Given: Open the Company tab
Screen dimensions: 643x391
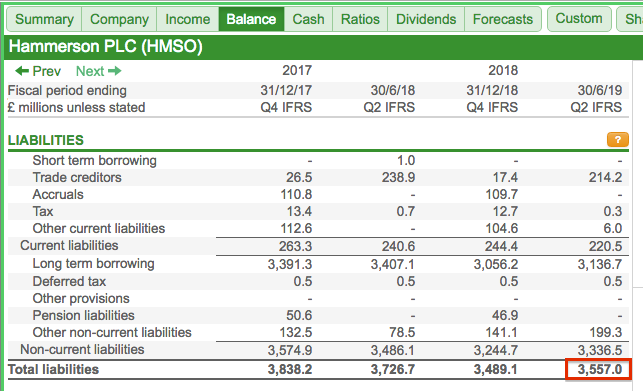Looking at the screenshot, I should pos(119,19).
